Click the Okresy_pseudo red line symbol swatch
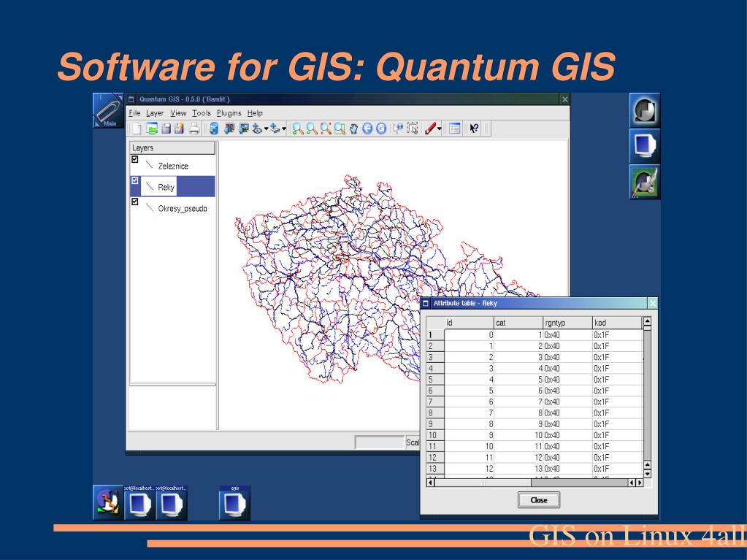The width and height of the screenshot is (747, 560). pos(150,207)
